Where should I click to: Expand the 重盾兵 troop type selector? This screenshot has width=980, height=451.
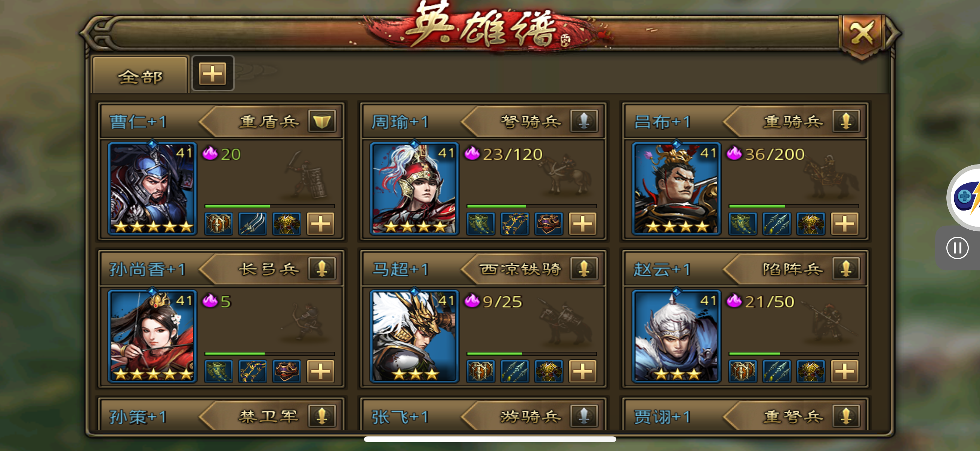(x=269, y=122)
